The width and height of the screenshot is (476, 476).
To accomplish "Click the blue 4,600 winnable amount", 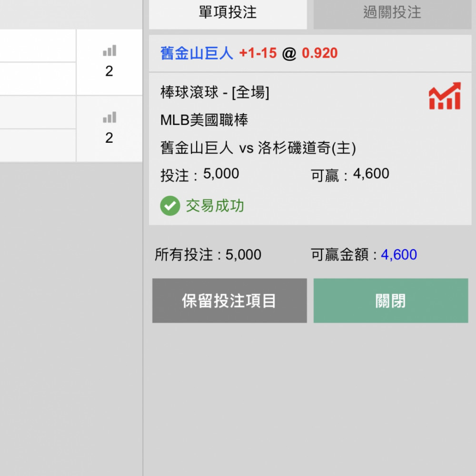I will pyautogui.click(x=399, y=254).
